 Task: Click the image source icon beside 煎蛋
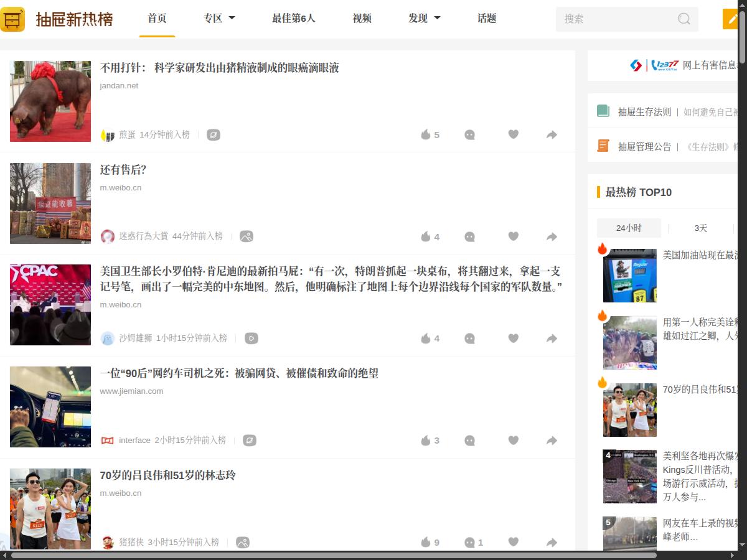[214, 134]
